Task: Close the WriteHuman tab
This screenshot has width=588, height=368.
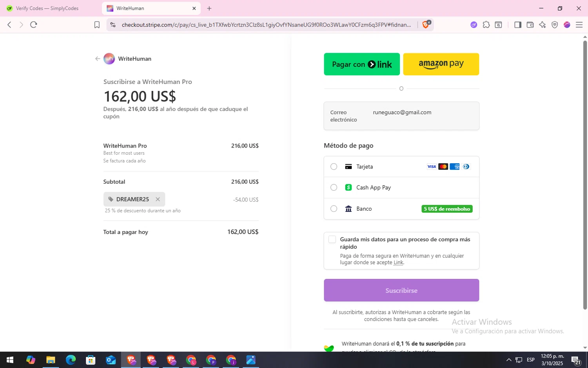Action: pos(194,8)
